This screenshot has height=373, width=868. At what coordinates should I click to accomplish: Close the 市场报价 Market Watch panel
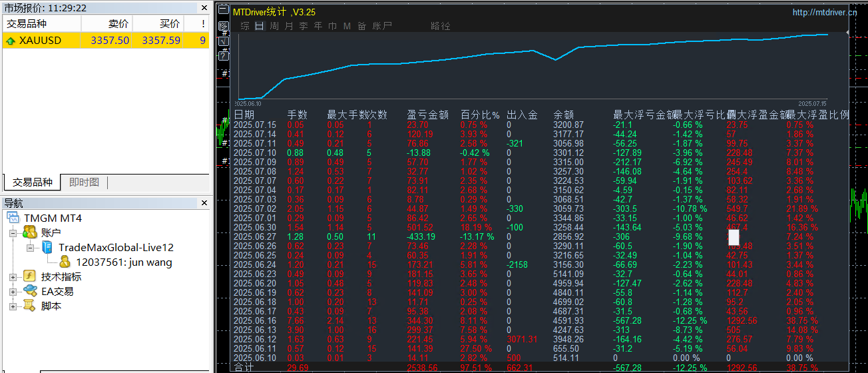point(204,8)
